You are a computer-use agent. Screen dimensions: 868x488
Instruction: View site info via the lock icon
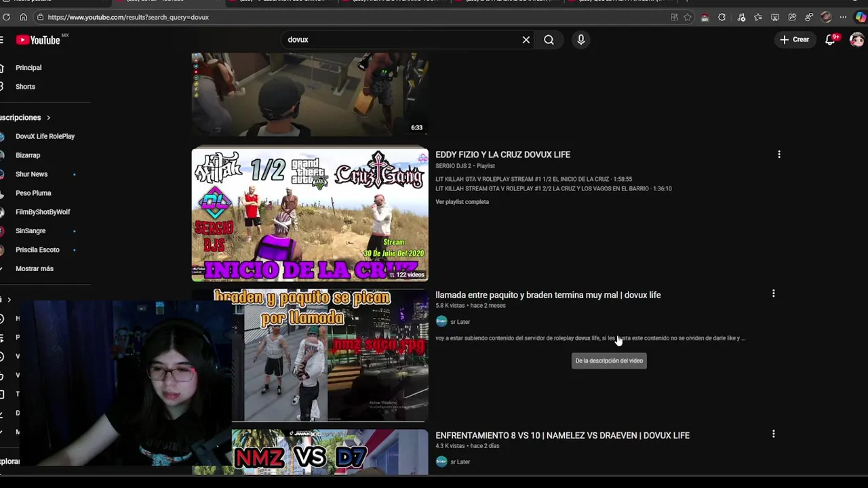[40, 17]
